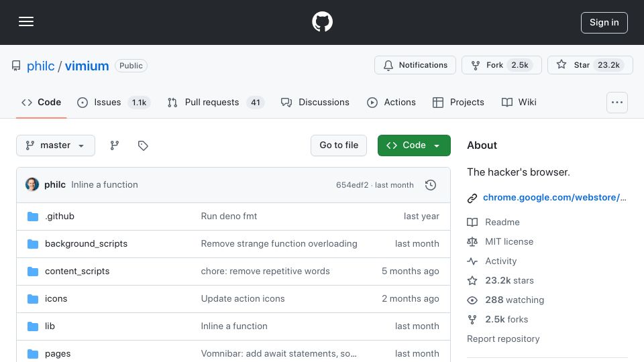Click the Public visibility badge
Viewport: 644px width, 362px height.
click(x=131, y=66)
